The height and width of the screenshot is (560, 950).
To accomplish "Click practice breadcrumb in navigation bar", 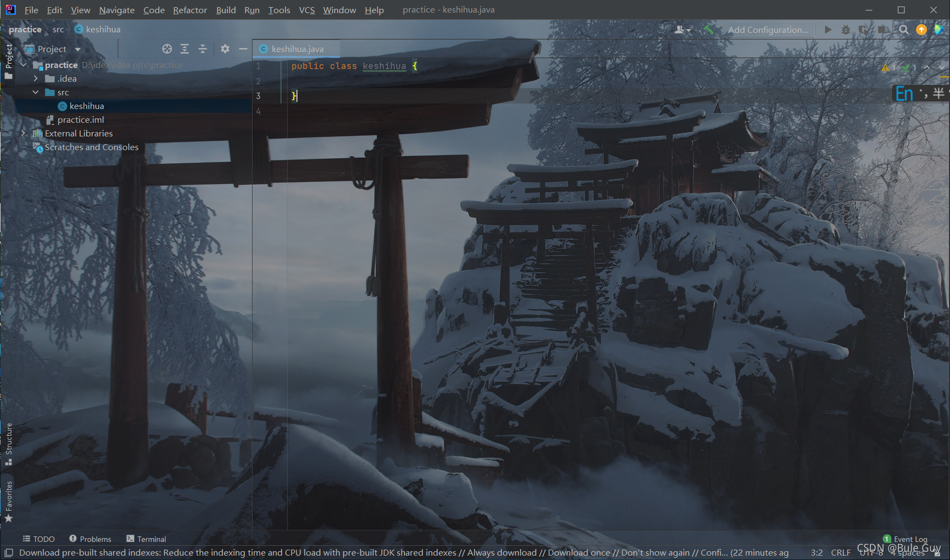I will click(x=25, y=30).
